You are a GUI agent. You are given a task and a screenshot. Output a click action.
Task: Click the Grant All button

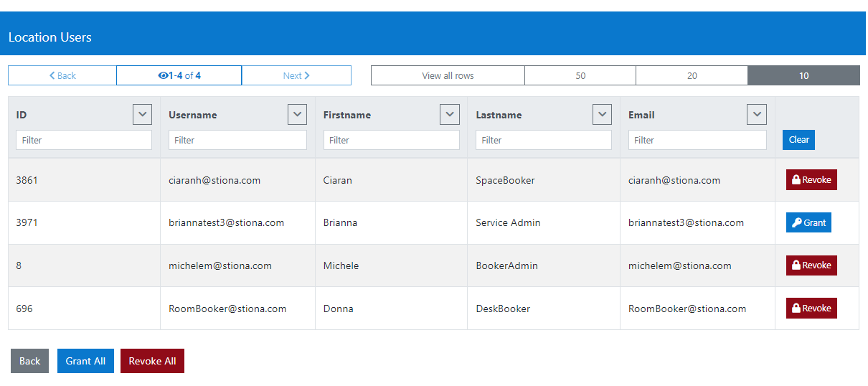coord(85,361)
